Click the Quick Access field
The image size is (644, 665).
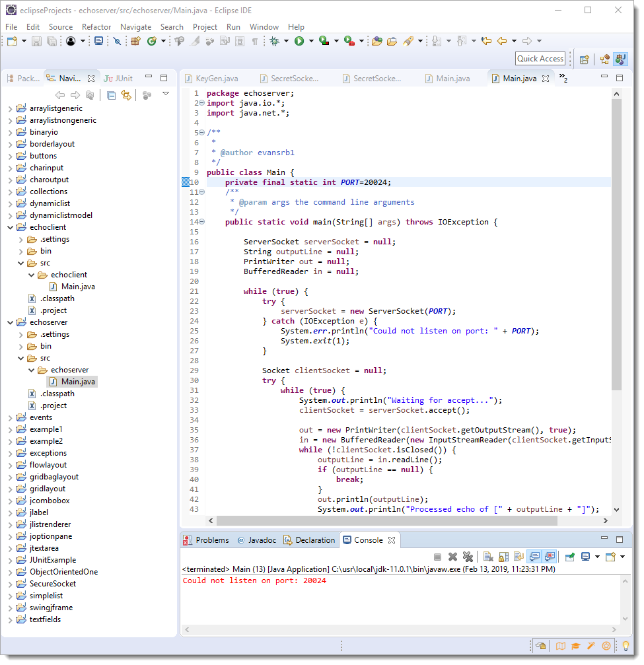(x=540, y=59)
